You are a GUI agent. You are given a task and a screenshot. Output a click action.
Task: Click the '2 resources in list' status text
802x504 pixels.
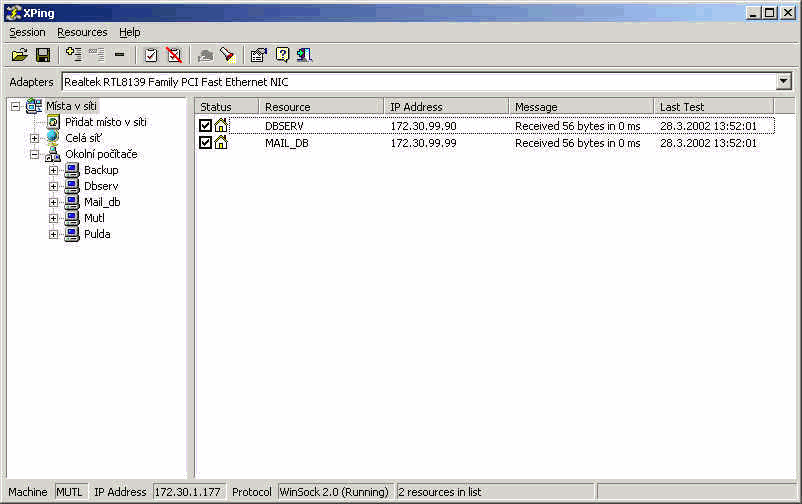pyautogui.click(x=440, y=492)
